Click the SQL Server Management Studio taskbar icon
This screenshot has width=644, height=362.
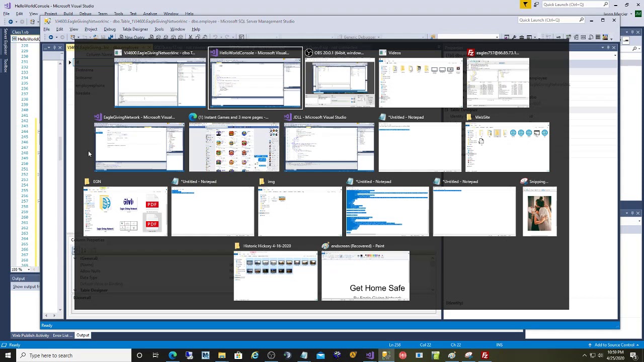(x=386, y=355)
